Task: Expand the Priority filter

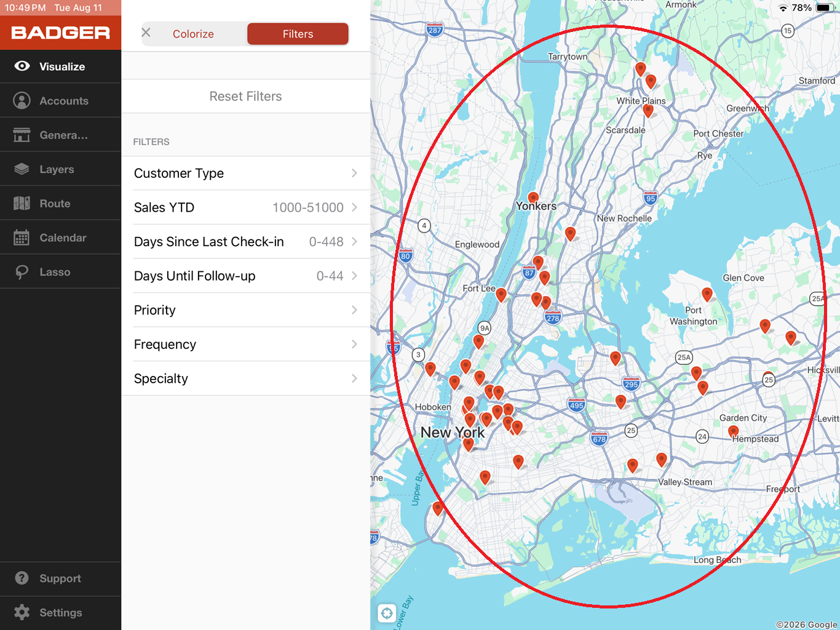Action: click(x=245, y=310)
